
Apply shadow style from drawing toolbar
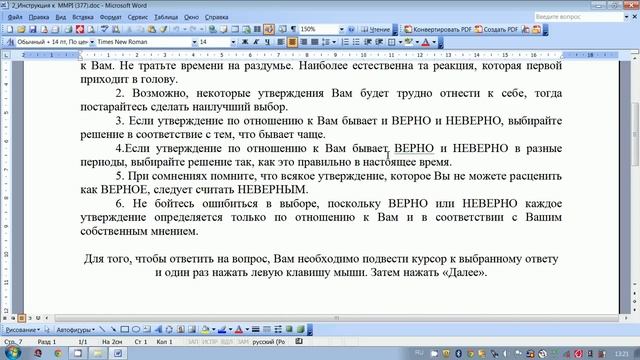pos(289,330)
